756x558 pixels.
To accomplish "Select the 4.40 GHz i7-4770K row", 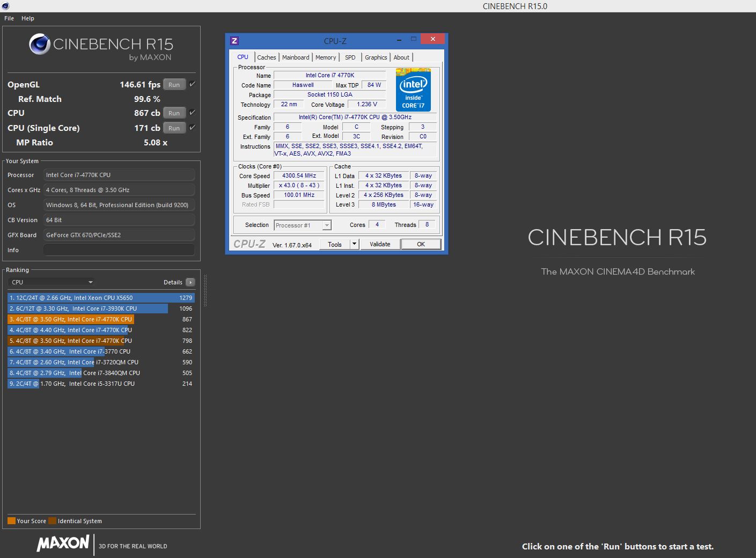I will coord(101,330).
